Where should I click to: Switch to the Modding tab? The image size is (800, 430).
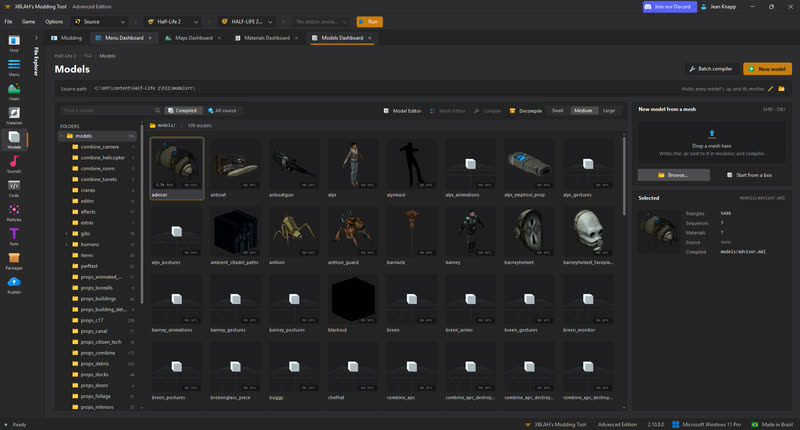pos(66,38)
